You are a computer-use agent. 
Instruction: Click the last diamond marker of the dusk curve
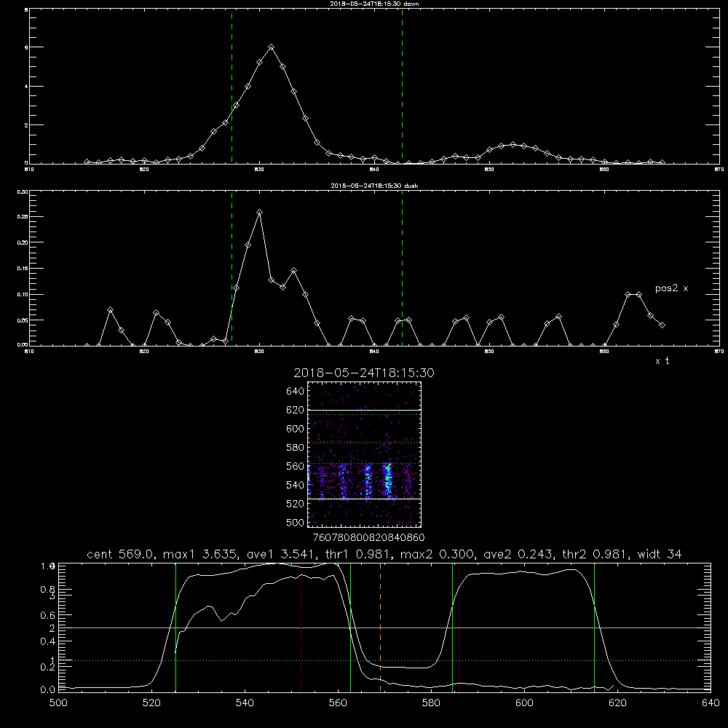662,325
